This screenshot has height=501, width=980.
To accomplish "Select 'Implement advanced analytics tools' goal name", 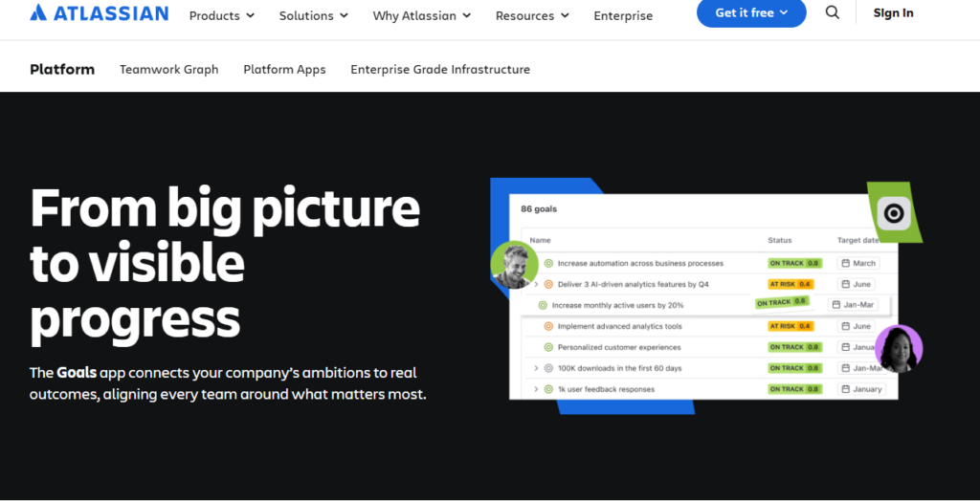I will (x=619, y=326).
